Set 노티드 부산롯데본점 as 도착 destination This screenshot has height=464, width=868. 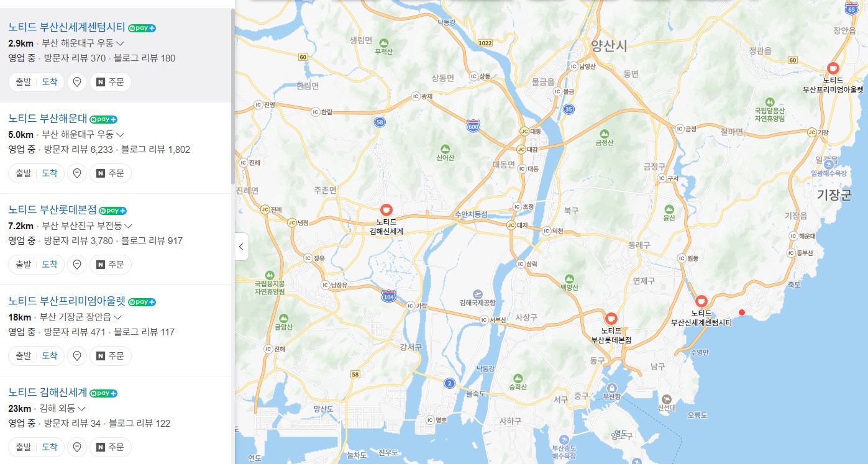click(50, 265)
